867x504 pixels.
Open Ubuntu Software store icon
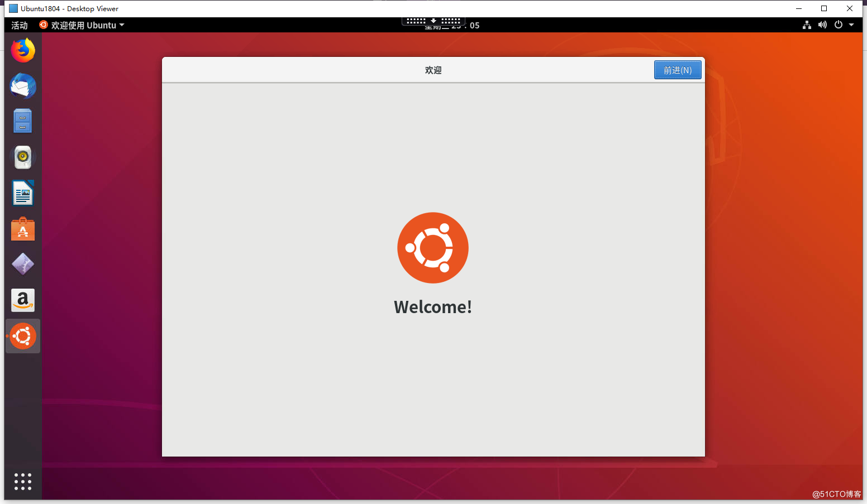pos(23,229)
